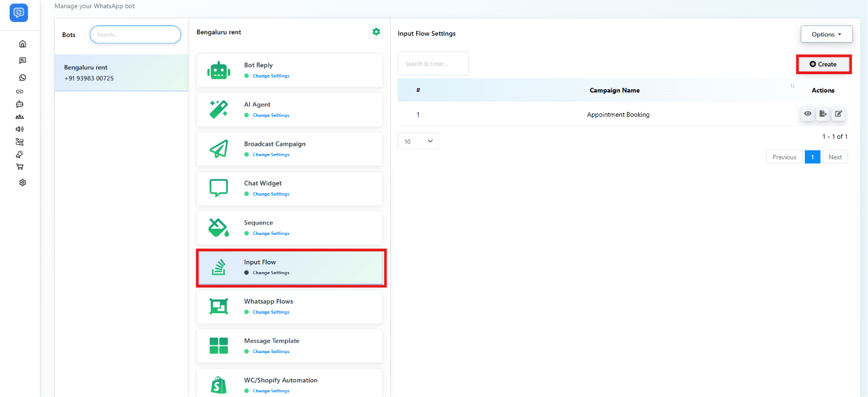Screen dimensions: 868x397
Task: Edit the Appointment Booking campaign
Action: tap(838, 114)
